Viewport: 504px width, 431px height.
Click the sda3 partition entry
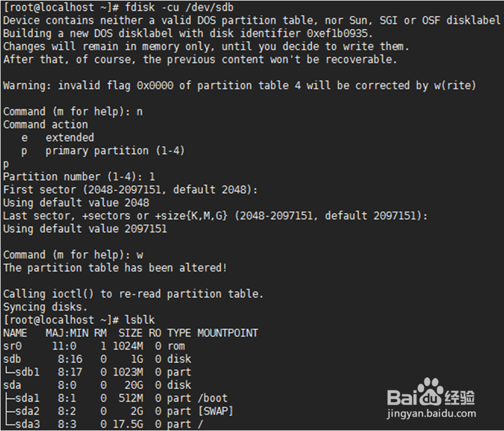tap(24, 424)
